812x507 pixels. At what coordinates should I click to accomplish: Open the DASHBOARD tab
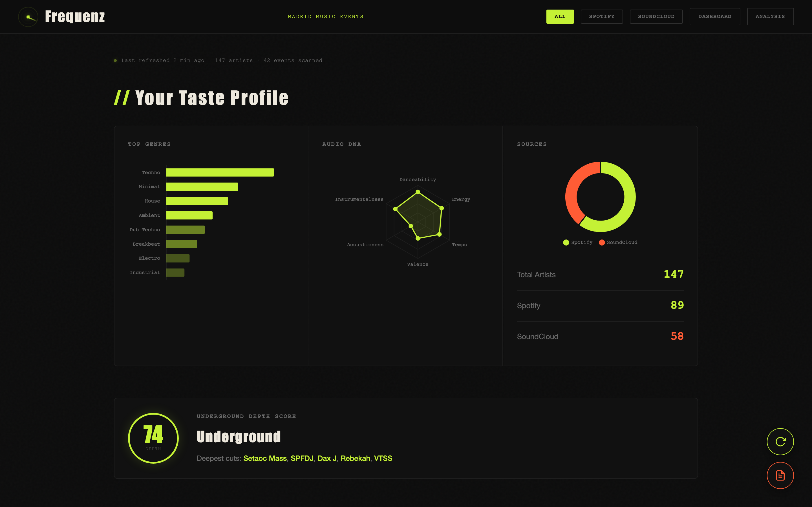[x=715, y=16]
